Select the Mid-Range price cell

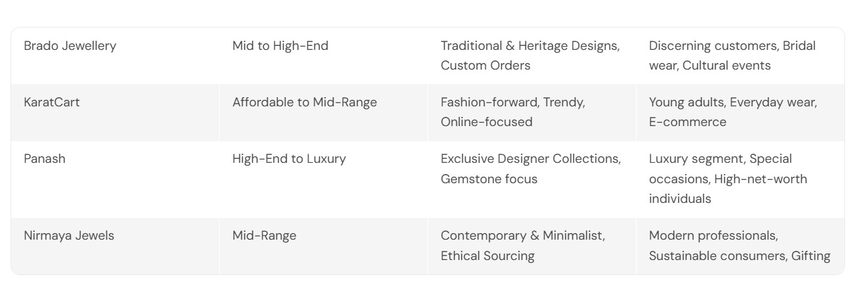pyautogui.click(x=264, y=236)
